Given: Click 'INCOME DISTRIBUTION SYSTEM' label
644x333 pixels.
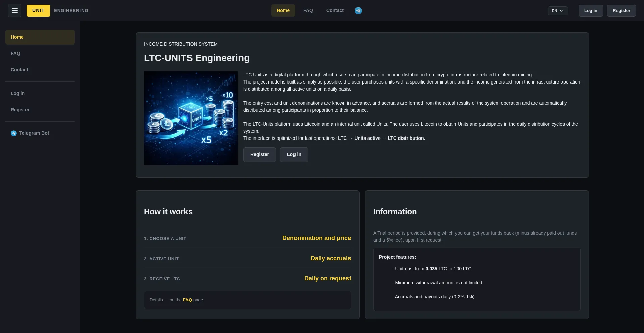Looking at the screenshot, I should coord(181,44).
